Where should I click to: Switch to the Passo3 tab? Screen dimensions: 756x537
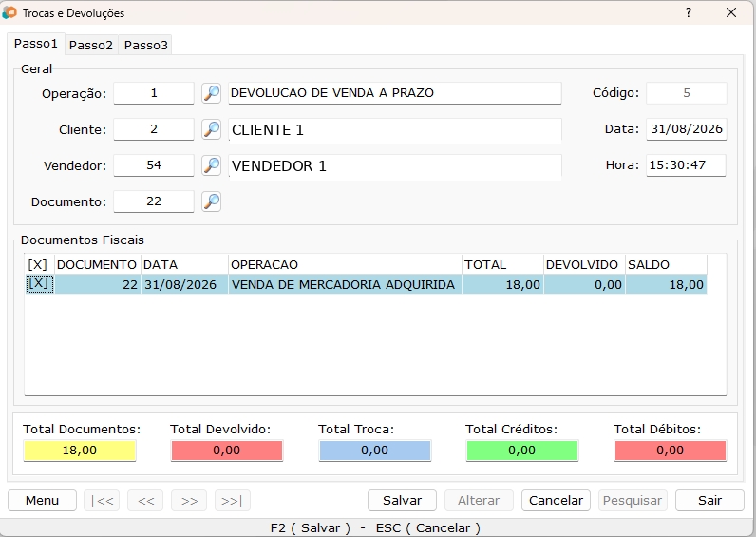(x=145, y=45)
